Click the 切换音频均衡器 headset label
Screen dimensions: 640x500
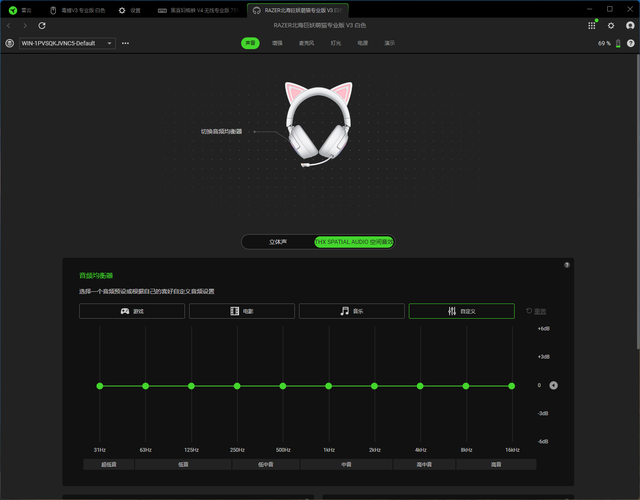click(221, 131)
